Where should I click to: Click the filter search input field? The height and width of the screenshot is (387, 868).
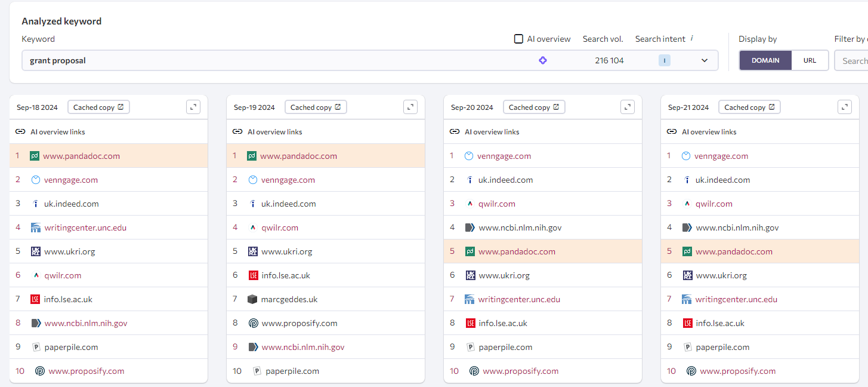pyautogui.click(x=853, y=60)
